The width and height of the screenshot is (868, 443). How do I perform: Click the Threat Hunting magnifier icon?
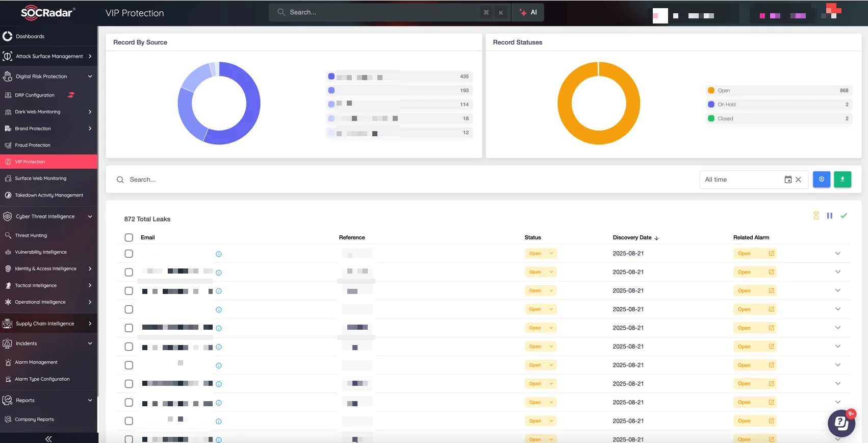click(8, 235)
